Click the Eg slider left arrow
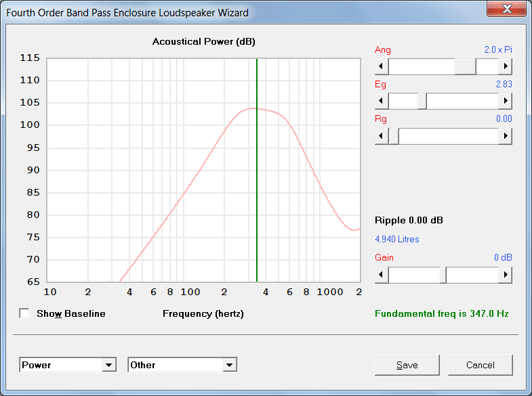 382,101
